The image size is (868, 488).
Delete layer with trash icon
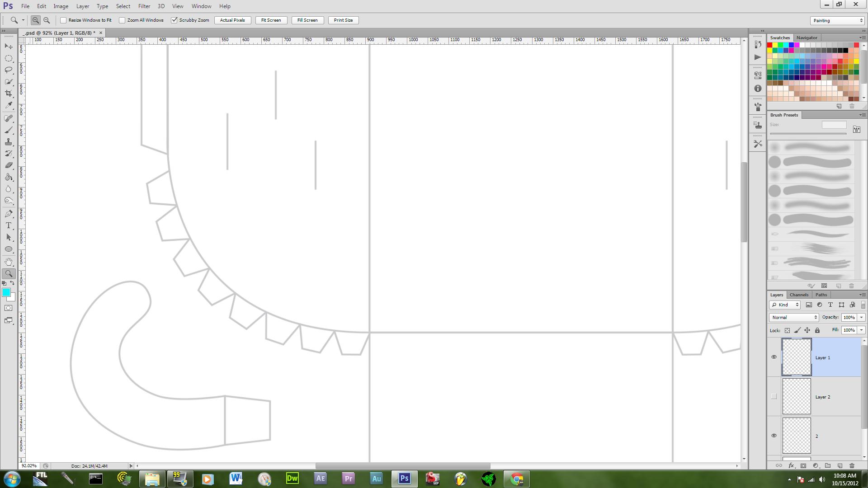(852, 465)
